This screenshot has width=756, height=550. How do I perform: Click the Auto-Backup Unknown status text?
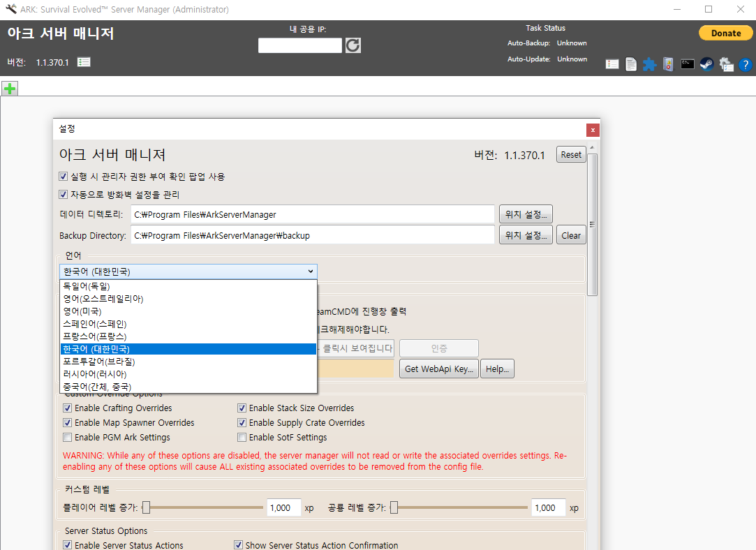coord(572,43)
